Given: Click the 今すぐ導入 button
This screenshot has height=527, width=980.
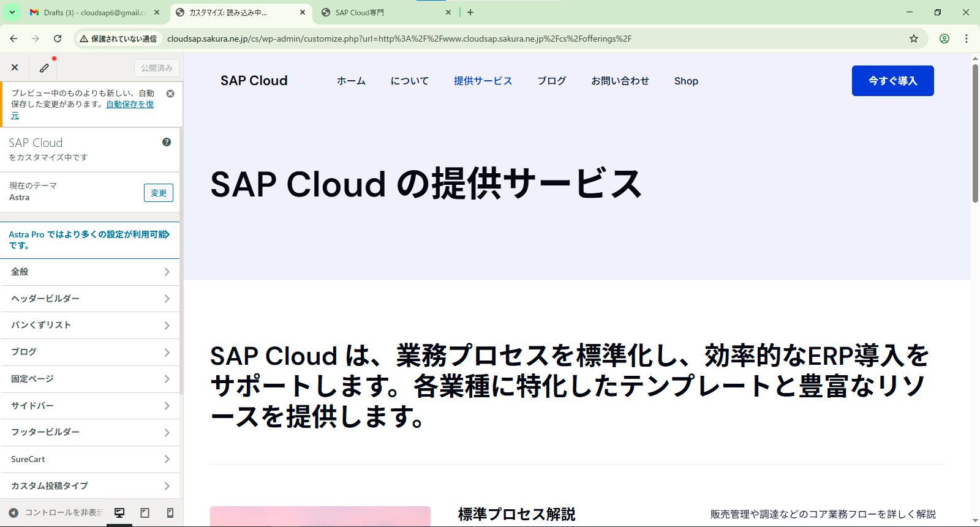Looking at the screenshot, I should coord(893,81).
